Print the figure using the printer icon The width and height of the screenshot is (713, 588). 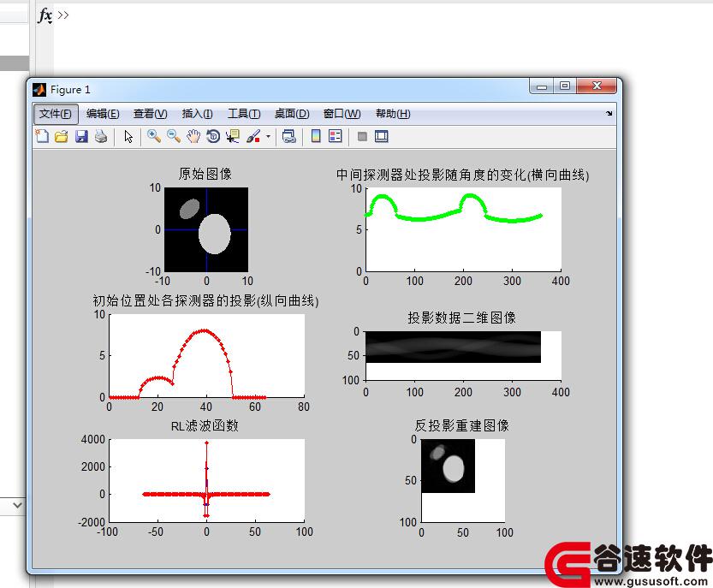pos(101,136)
